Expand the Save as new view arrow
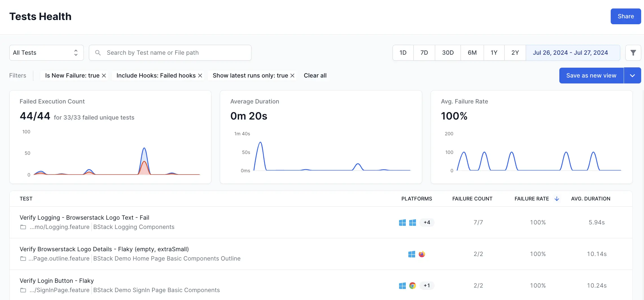644x300 pixels. pyautogui.click(x=632, y=76)
